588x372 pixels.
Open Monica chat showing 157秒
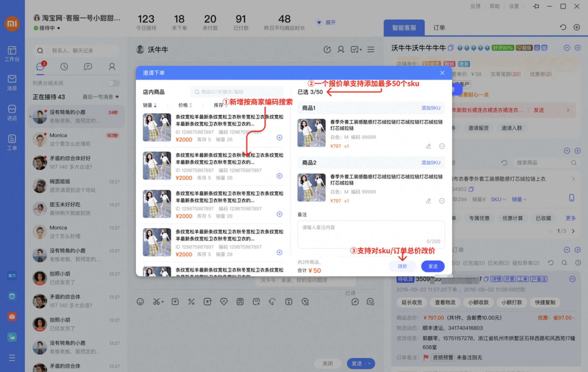coord(76,140)
